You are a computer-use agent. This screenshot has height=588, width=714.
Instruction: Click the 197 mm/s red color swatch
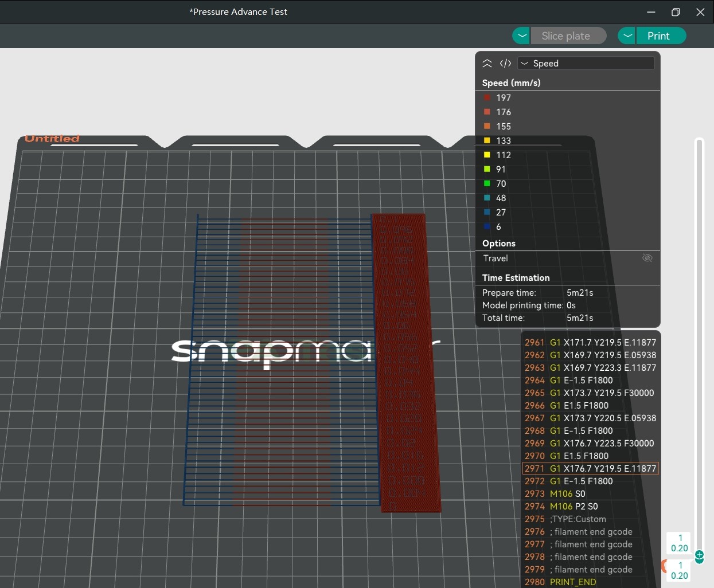[487, 97]
